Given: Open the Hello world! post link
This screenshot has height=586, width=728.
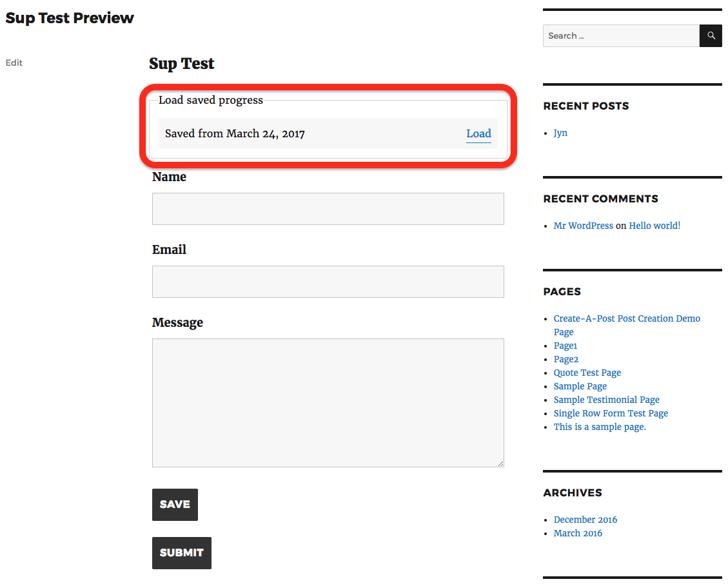Looking at the screenshot, I should [654, 225].
